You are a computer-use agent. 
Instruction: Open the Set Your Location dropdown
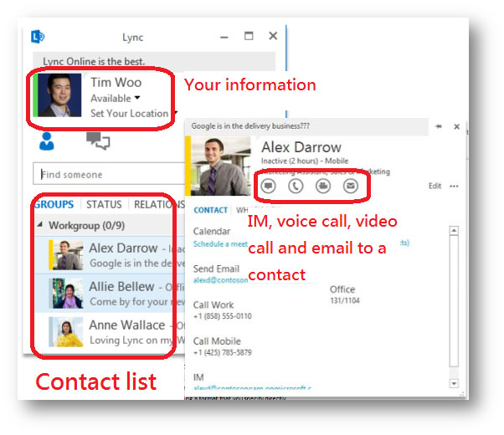click(134, 113)
